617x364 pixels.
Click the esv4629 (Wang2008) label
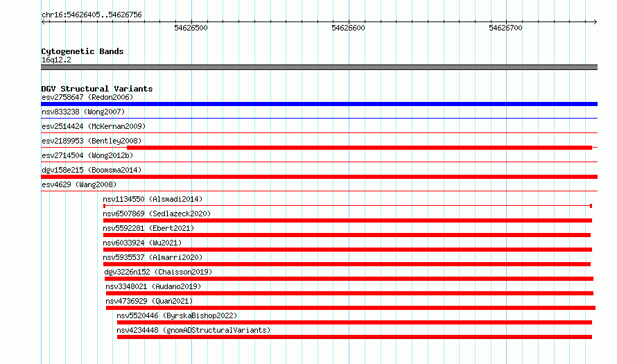[x=79, y=184]
